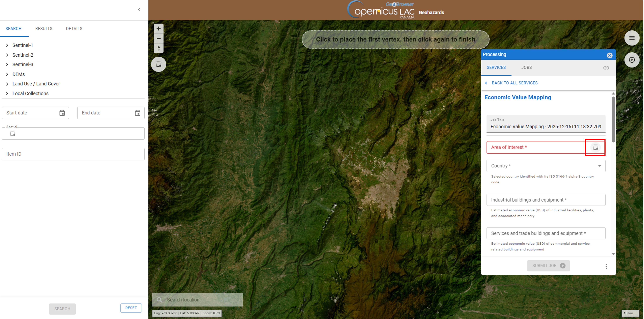Image resolution: width=644 pixels, height=319 pixels.
Task: Click the Spatial filter draw icon
Action: point(12,134)
